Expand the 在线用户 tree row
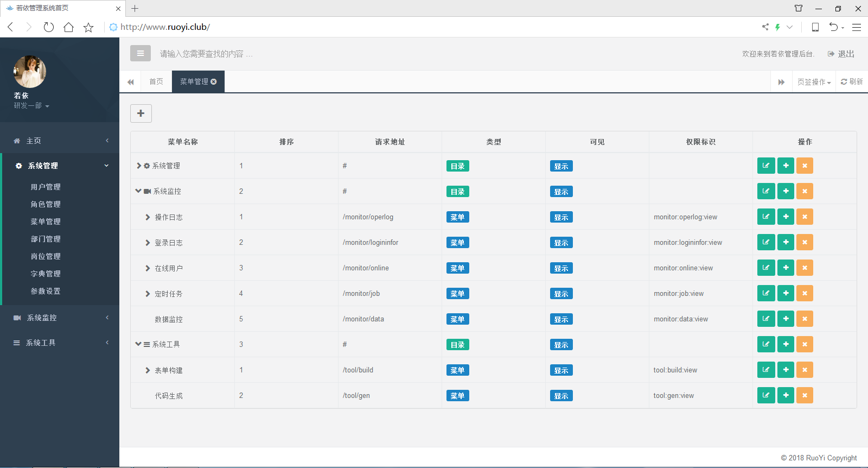 148,268
